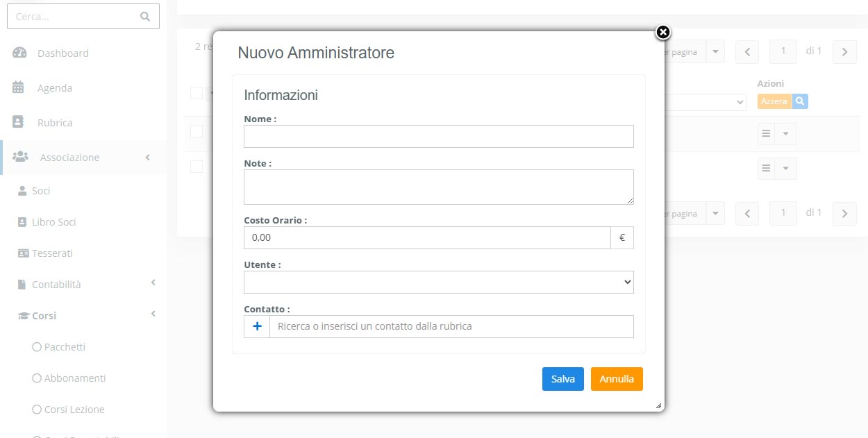Open the Soci menu item
Image resolution: width=868 pixels, height=438 pixels.
41,191
